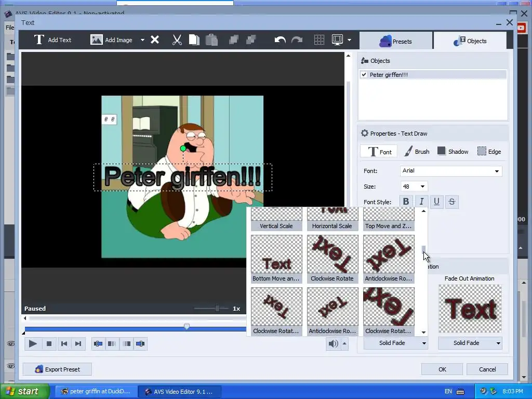Select the Clockwise Rotate animation
The image size is (532, 399).
click(x=332, y=259)
